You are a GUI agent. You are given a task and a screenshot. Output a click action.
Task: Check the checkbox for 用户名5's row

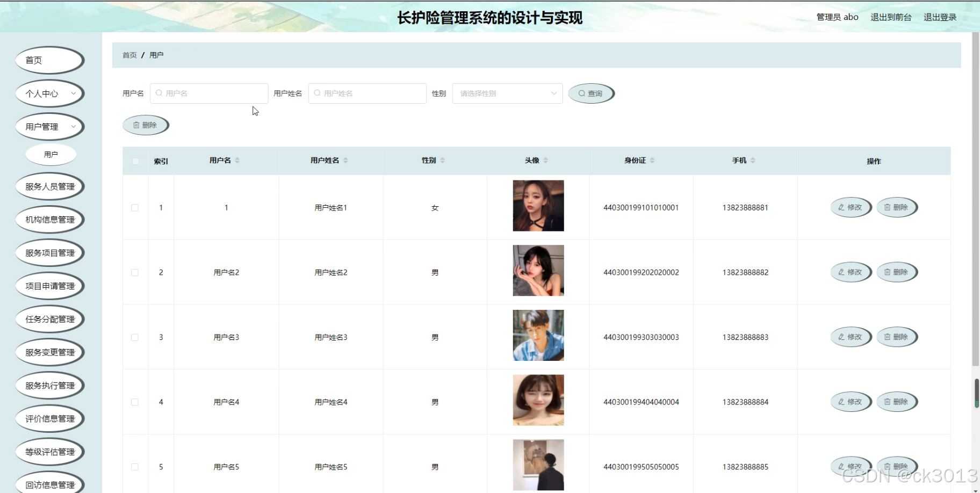coord(135,467)
